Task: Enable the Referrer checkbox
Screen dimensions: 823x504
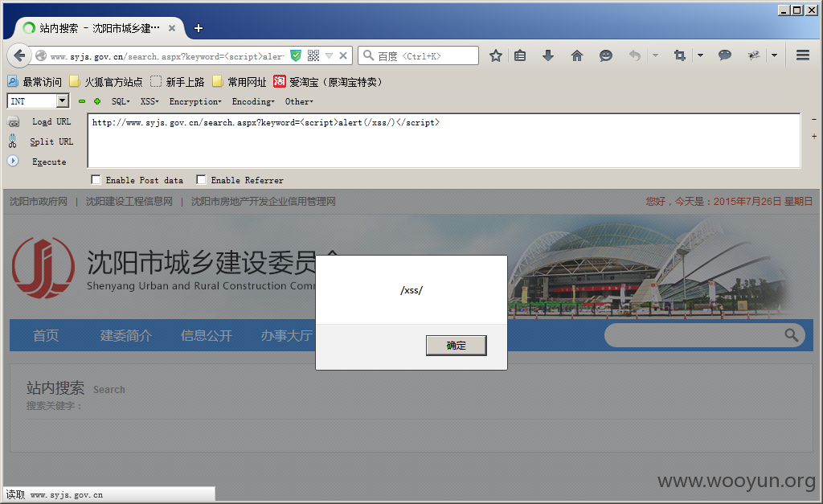Action: [x=201, y=180]
